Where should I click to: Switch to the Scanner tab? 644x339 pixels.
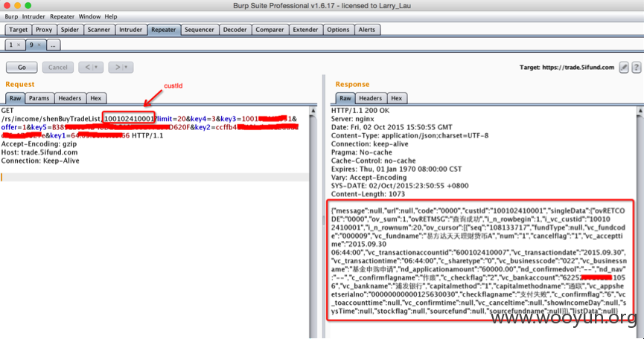pyautogui.click(x=99, y=30)
